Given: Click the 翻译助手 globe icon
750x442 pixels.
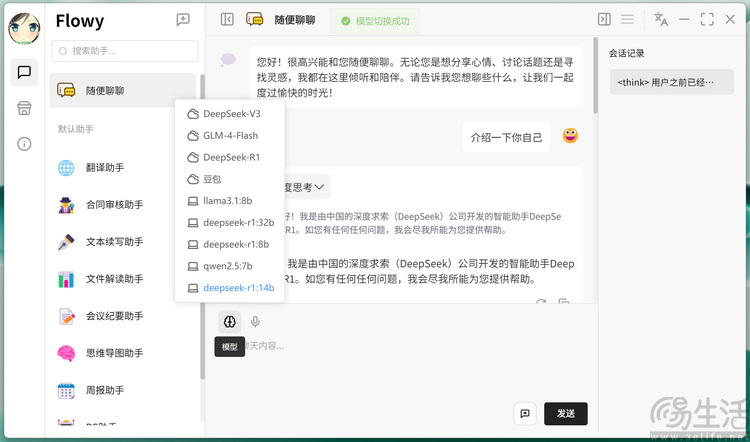Looking at the screenshot, I should (x=66, y=168).
